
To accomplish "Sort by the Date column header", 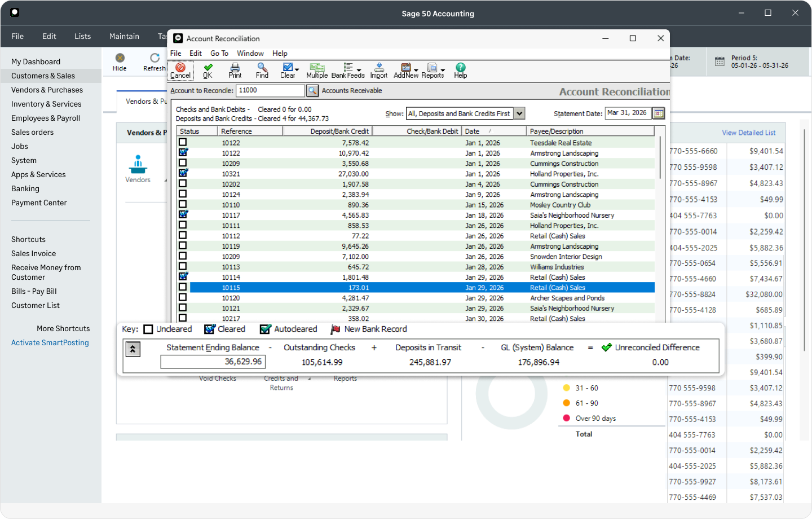I will (x=495, y=131).
